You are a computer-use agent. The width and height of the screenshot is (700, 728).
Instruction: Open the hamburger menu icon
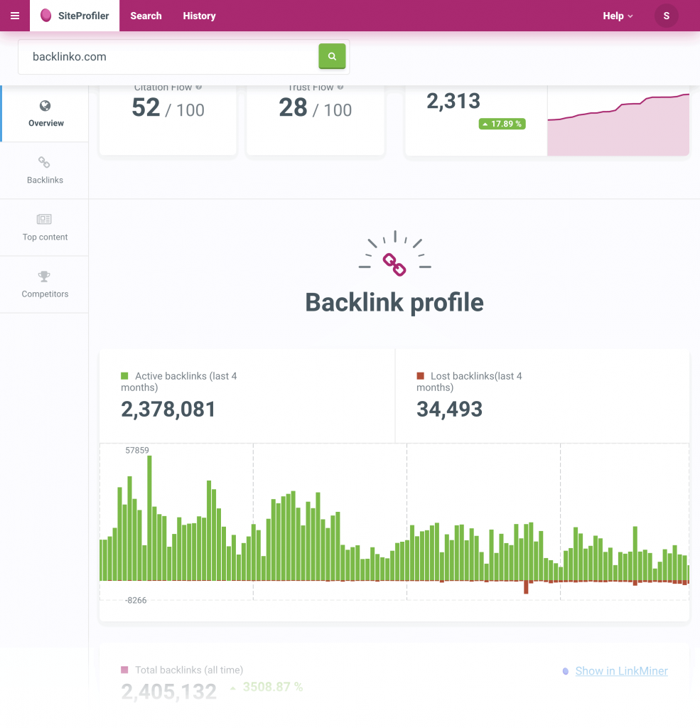[x=15, y=16]
